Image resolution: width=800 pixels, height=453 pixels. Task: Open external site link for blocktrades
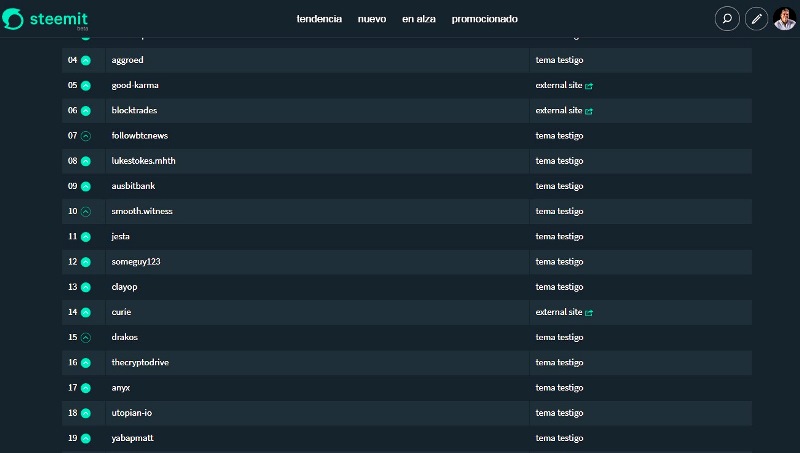click(564, 110)
